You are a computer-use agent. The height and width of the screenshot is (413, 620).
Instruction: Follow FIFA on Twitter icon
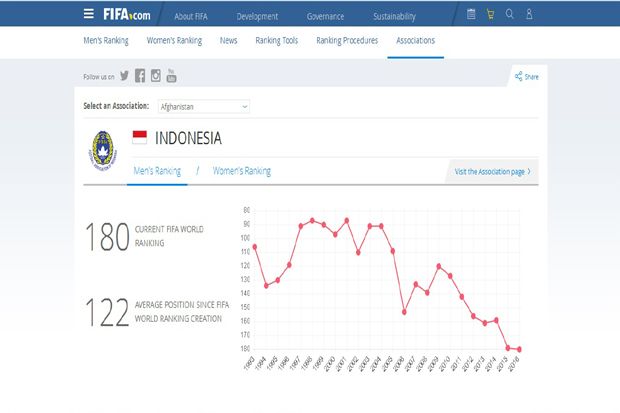coord(124,76)
